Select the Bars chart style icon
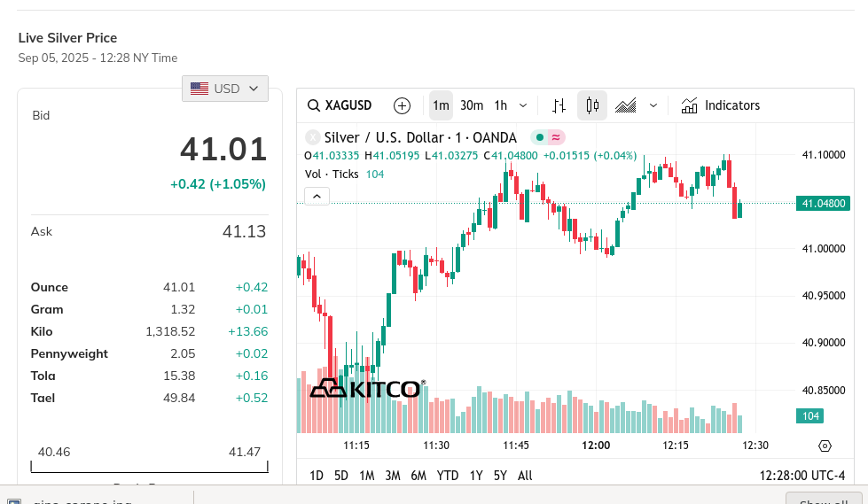This screenshot has height=504, width=868. (x=559, y=105)
